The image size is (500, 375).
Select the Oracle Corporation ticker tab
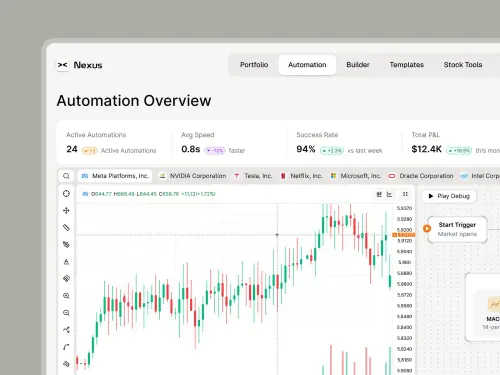pos(421,176)
